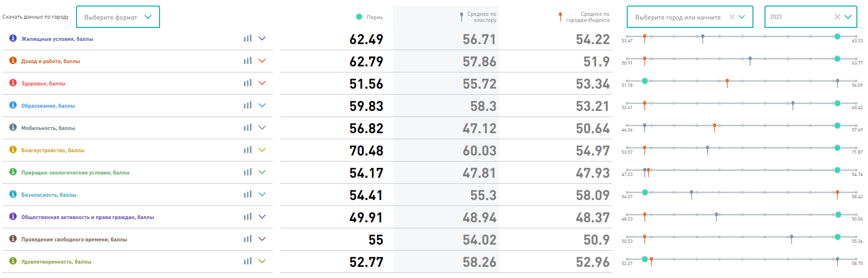Open bar chart icon for Удовлетворенность row

[x=248, y=261]
